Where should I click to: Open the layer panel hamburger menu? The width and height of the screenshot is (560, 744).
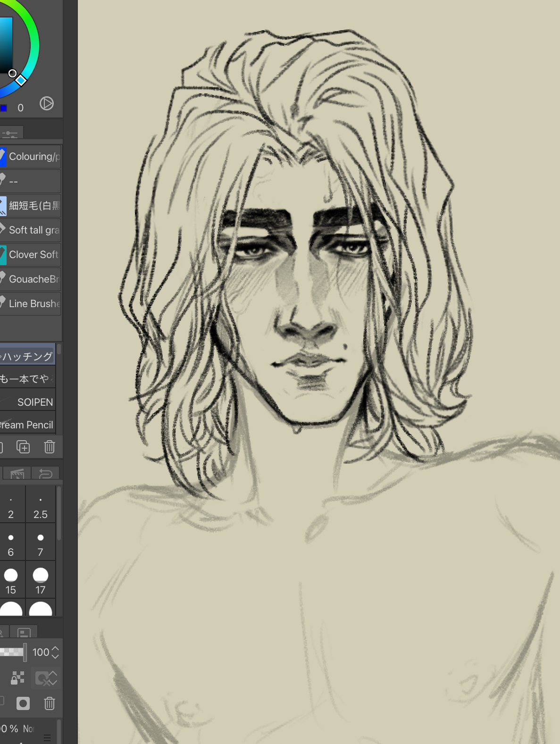coord(47,738)
